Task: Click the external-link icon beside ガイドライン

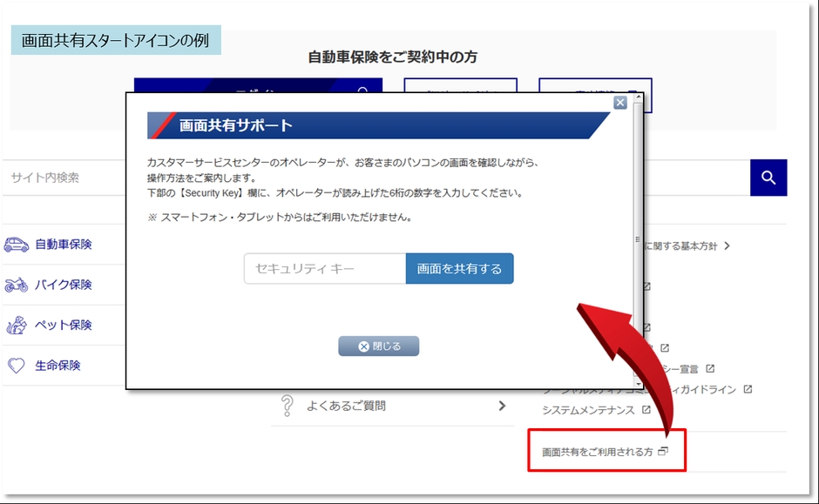Action: pyautogui.click(x=748, y=389)
